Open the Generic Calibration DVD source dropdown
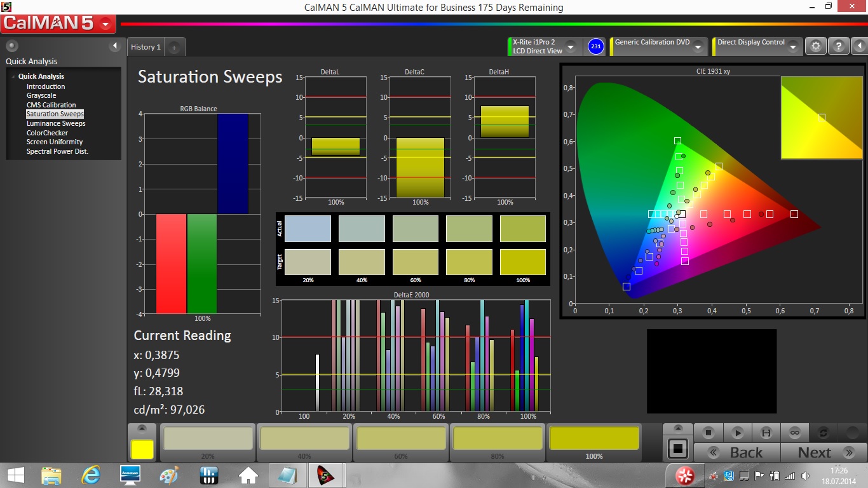 (697, 47)
